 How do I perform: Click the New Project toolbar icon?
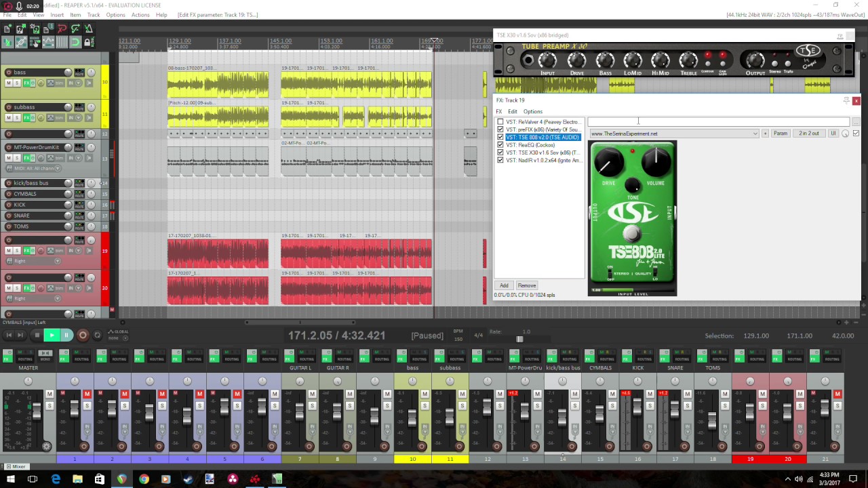pos(7,28)
